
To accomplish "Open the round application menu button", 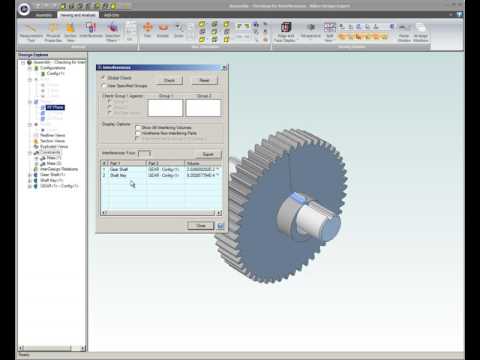I will point(24,9).
